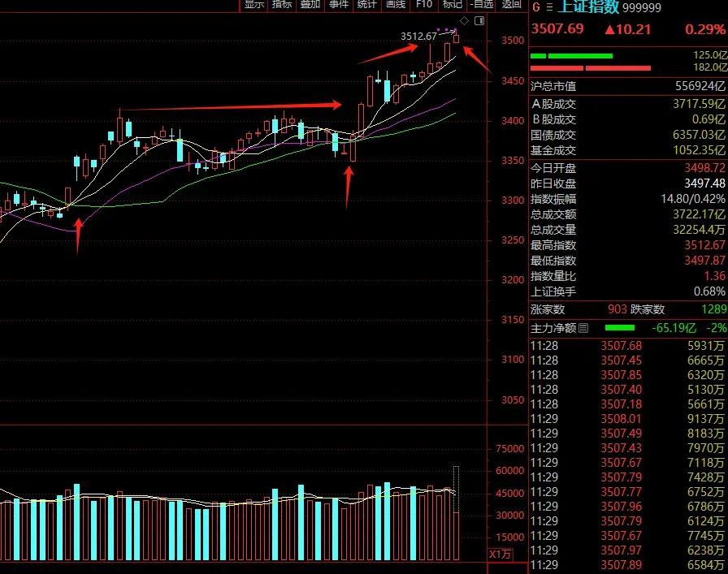Open the 显示 display menu

pyautogui.click(x=254, y=5)
